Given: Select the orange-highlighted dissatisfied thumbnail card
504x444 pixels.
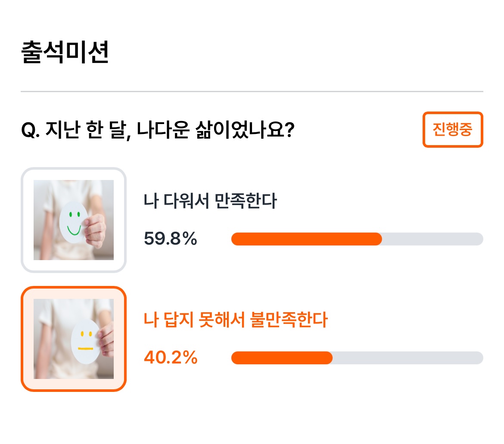Looking at the screenshot, I should pyautogui.click(x=74, y=339).
